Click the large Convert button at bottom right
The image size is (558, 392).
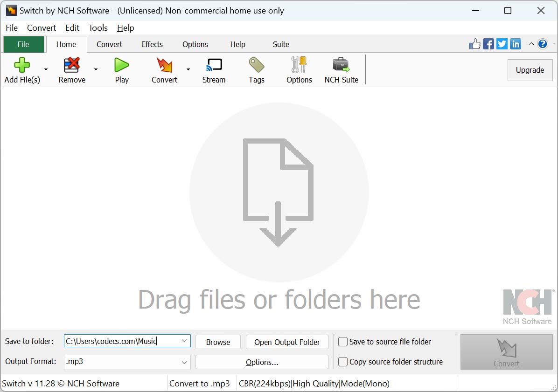(x=506, y=352)
